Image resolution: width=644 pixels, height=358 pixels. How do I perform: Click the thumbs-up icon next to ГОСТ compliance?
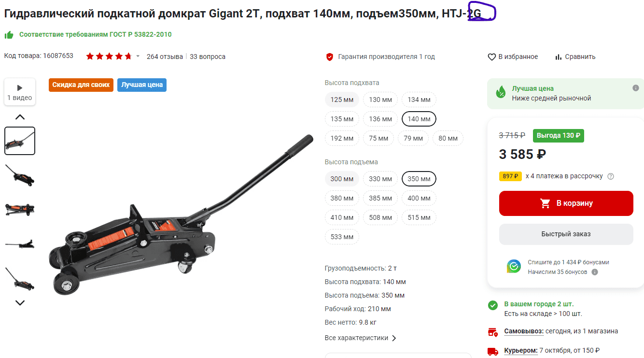(9, 35)
